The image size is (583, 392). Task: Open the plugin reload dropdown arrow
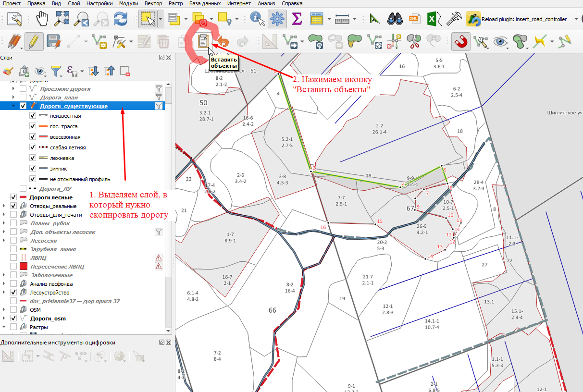tap(577, 19)
